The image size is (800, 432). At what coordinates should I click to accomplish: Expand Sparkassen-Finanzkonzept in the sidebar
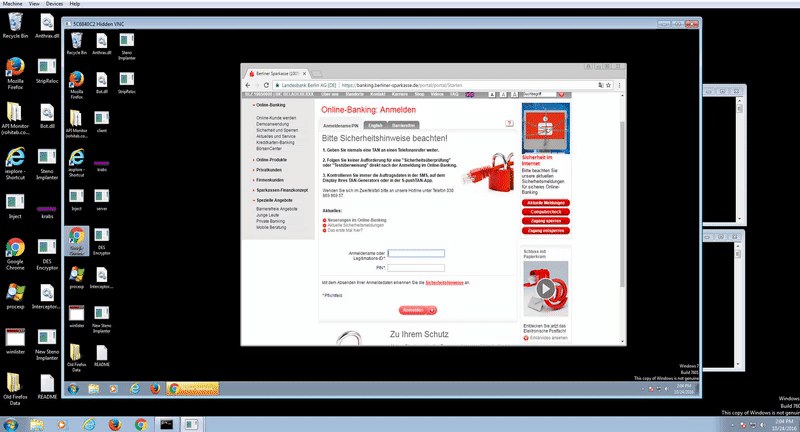[x=281, y=190]
